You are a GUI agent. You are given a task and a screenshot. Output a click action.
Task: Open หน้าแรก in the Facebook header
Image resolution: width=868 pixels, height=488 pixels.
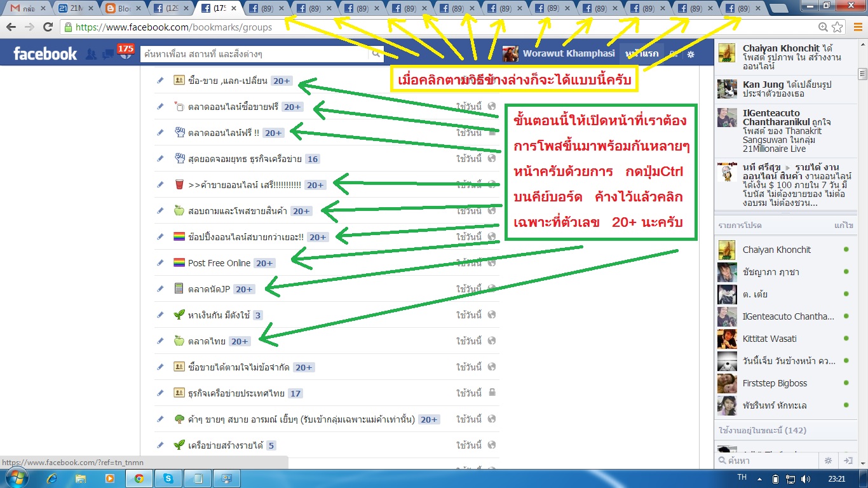pyautogui.click(x=643, y=53)
